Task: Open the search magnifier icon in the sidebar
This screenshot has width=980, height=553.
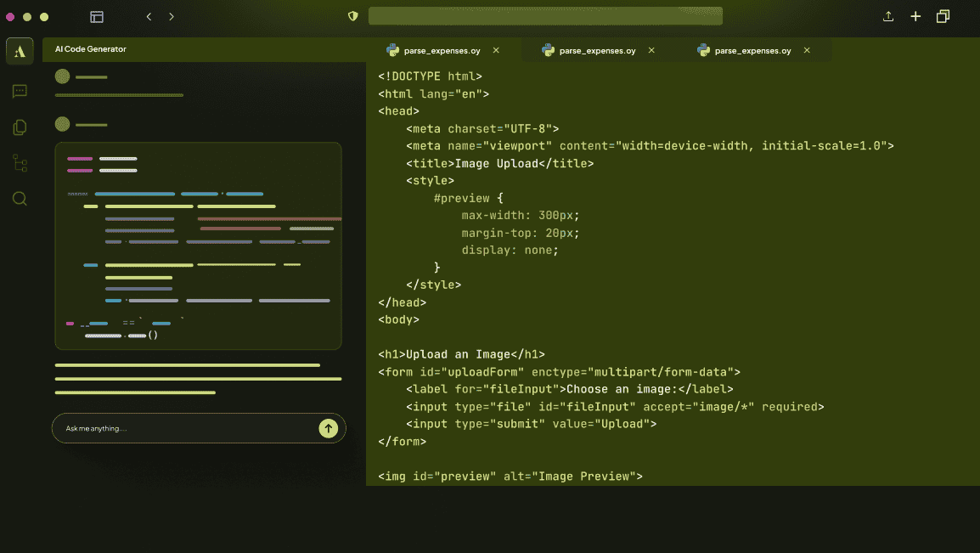Action: coord(20,199)
